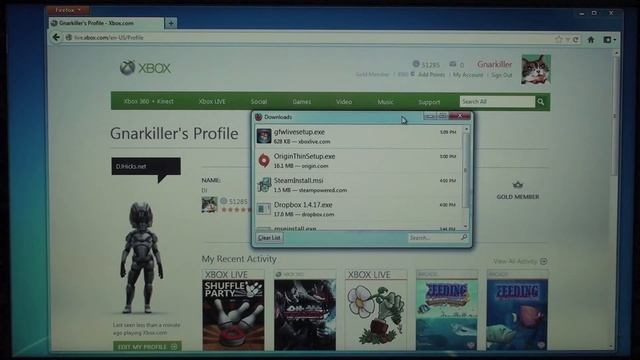Bookmark this page with the star icon
The height and width of the screenshot is (360, 640).
(558, 39)
